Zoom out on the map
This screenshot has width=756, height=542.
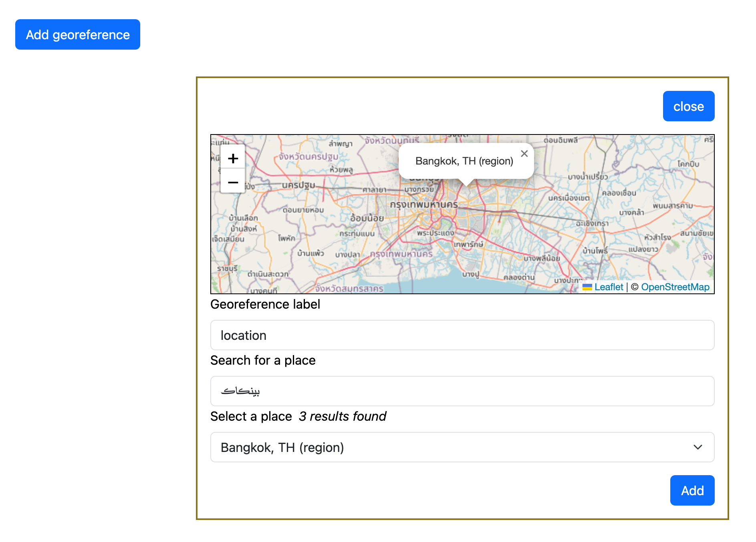[233, 183]
